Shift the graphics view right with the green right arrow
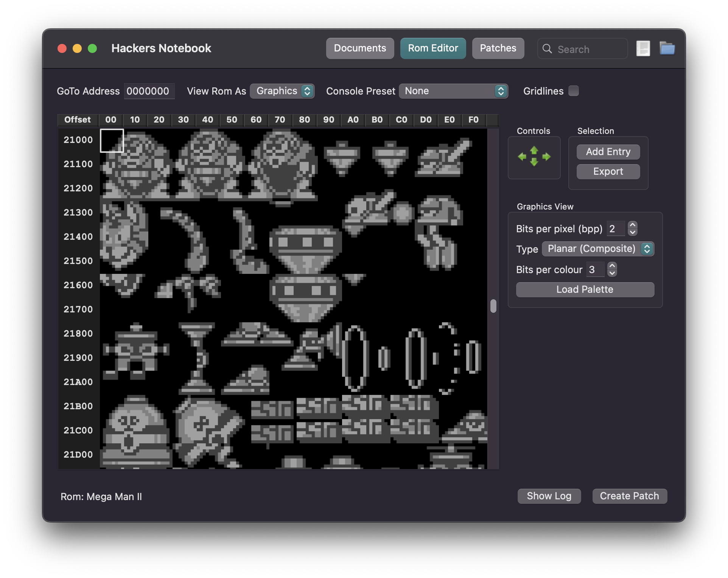 pyautogui.click(x=546, y=157)
